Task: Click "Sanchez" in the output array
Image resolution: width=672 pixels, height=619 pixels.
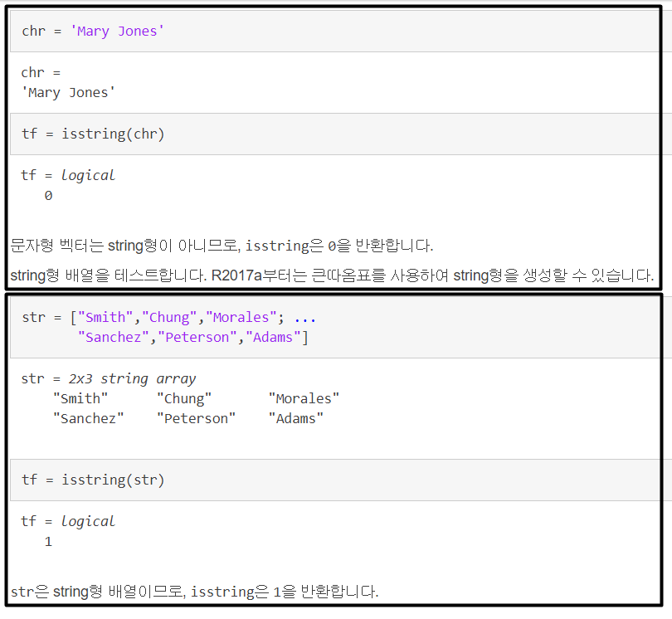Action: coord(88,418)
